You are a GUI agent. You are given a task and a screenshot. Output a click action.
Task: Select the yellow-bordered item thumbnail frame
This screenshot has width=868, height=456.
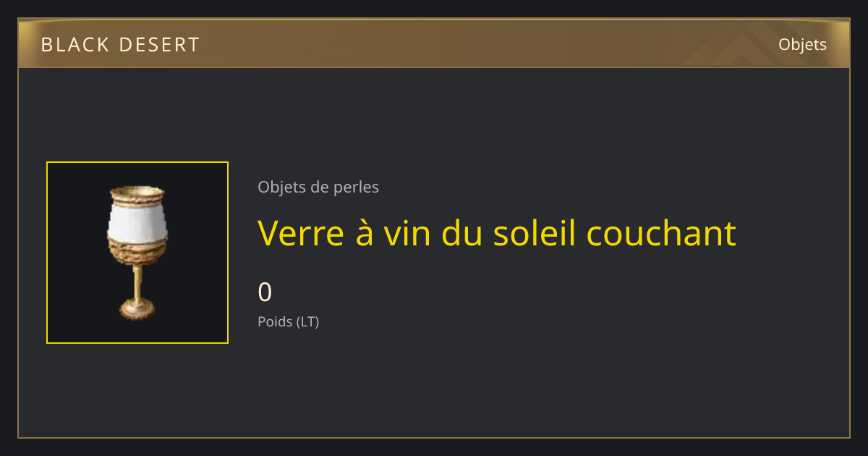click(x=137, y=253)
